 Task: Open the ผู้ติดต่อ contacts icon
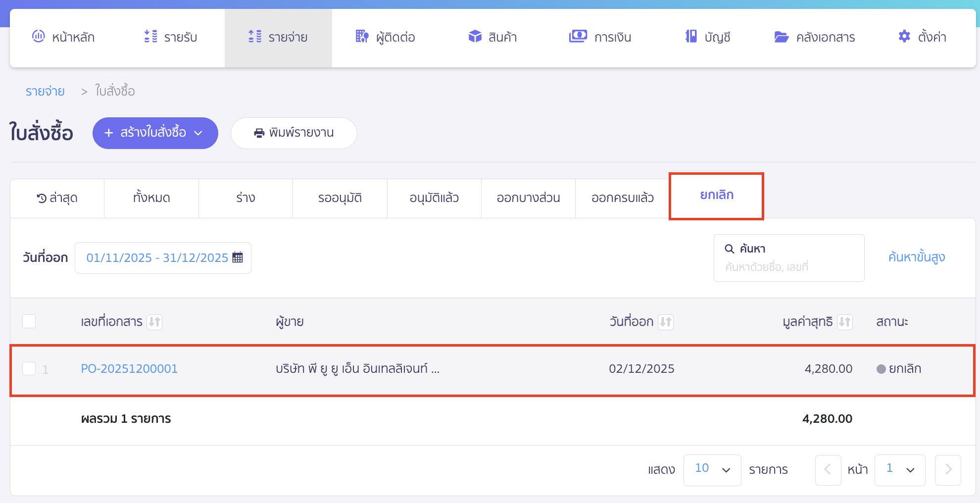pos(361,37)
